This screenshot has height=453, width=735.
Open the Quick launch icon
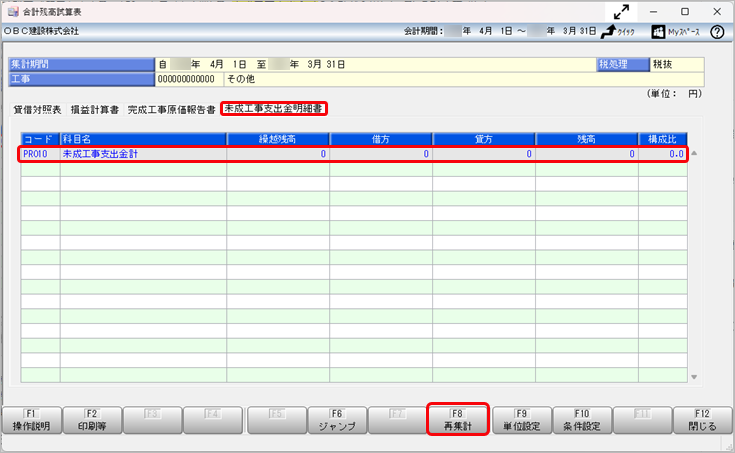[x=617, y=31]
